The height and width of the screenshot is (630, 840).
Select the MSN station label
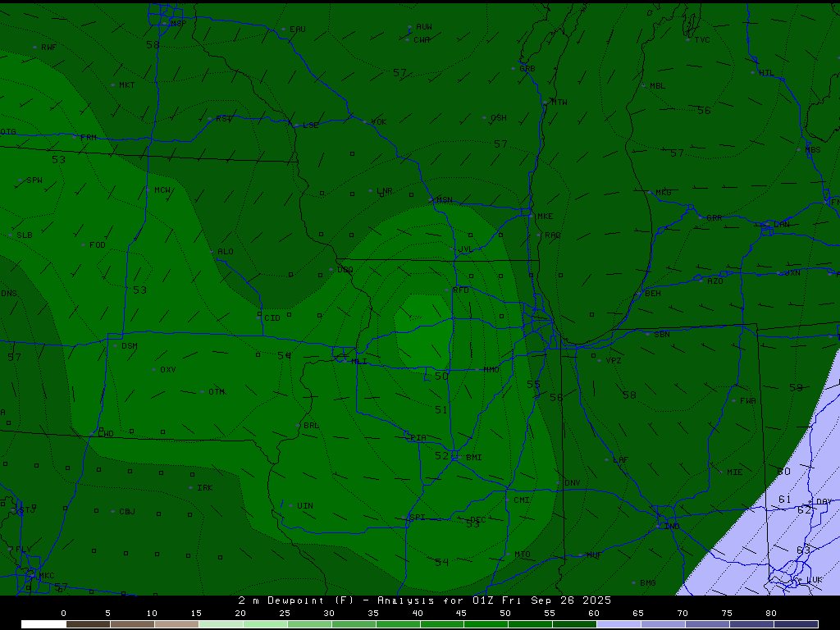click(x=444, y=200)
